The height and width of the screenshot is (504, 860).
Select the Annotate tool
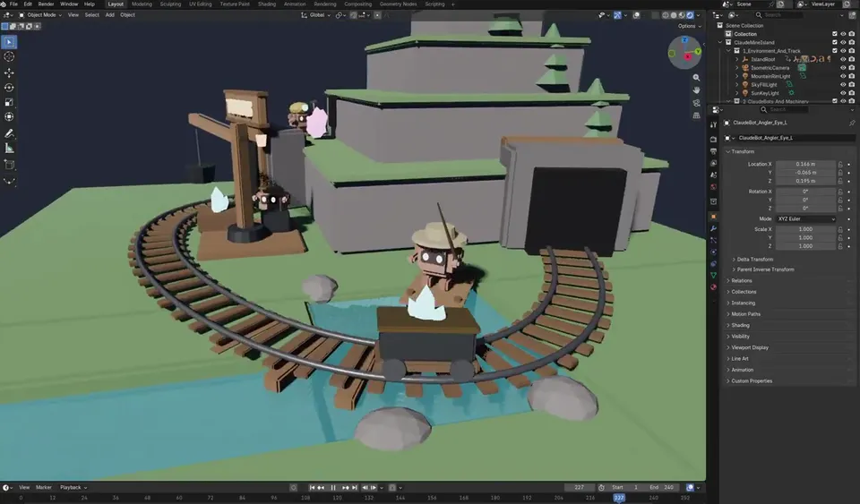click(x=9, y=133)
